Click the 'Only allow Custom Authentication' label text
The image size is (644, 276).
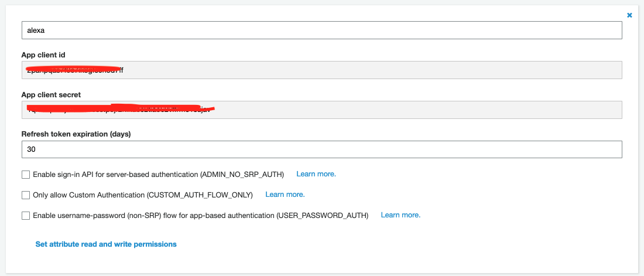[x=89, y=195]
